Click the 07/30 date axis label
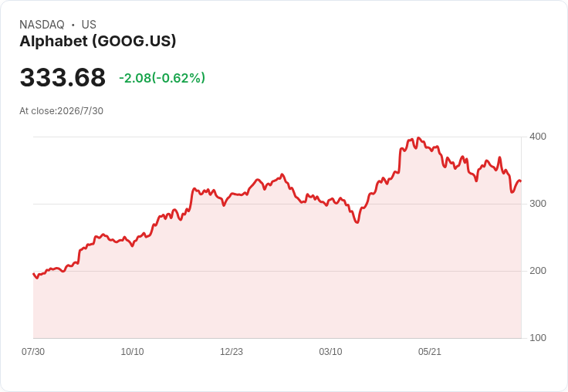 [33, 352]
